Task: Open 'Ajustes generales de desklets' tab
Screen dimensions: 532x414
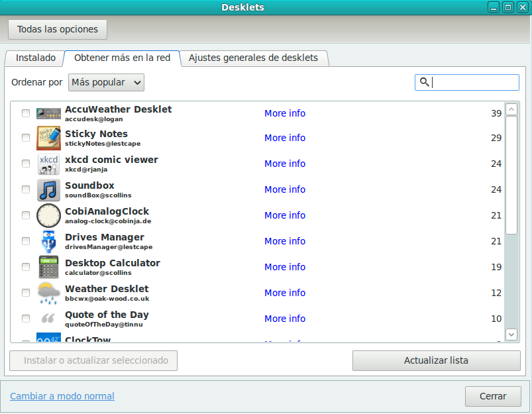Action: point(253,58)
